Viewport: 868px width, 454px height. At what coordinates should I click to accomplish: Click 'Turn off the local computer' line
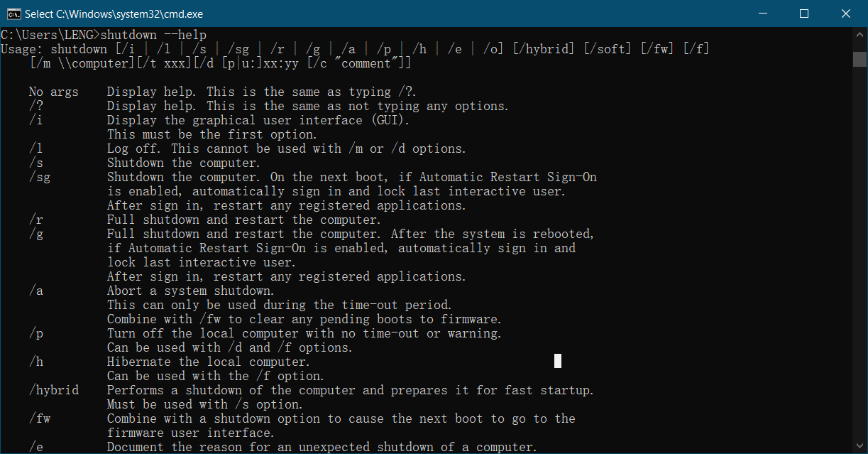304,333
